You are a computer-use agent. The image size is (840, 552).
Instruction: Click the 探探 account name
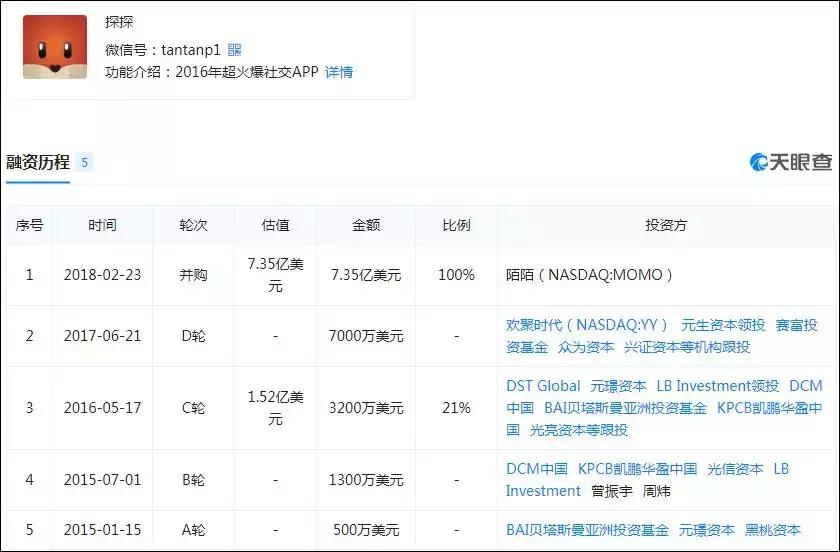pos(119,22)
